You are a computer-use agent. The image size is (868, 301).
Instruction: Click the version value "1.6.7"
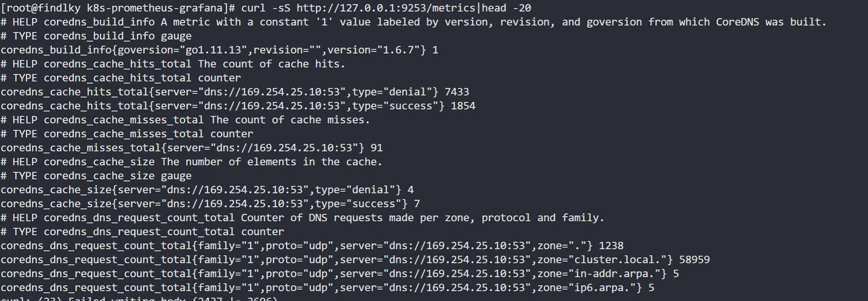click(398, 50)
